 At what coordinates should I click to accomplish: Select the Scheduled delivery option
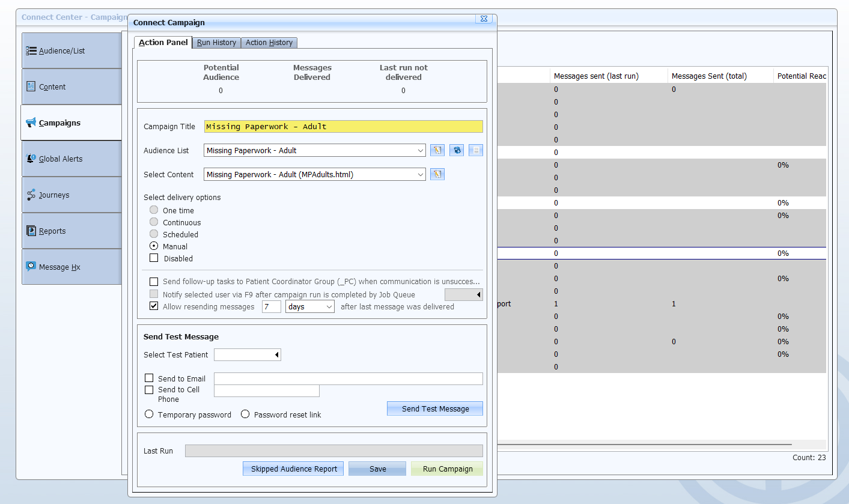pyautogui.click(x=154, y=234)
